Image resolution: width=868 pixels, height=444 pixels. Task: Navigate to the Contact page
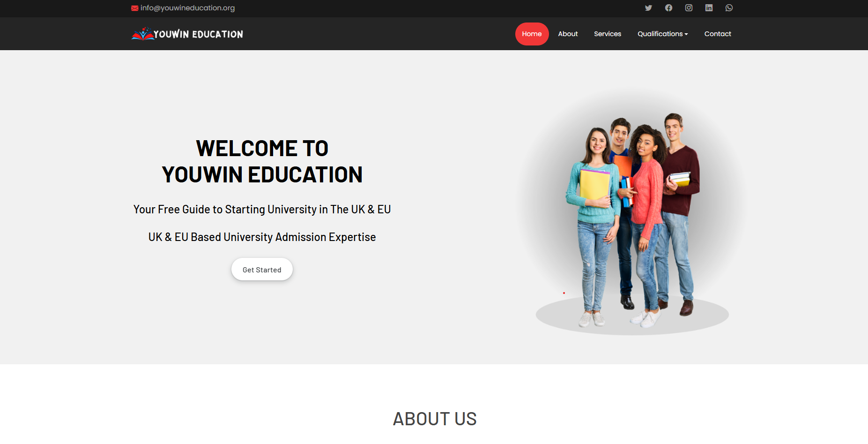point(718,34)
